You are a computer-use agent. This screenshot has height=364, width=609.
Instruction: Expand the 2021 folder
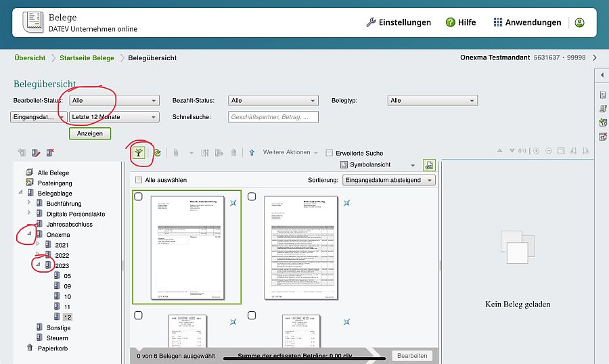tap(38, 244)
